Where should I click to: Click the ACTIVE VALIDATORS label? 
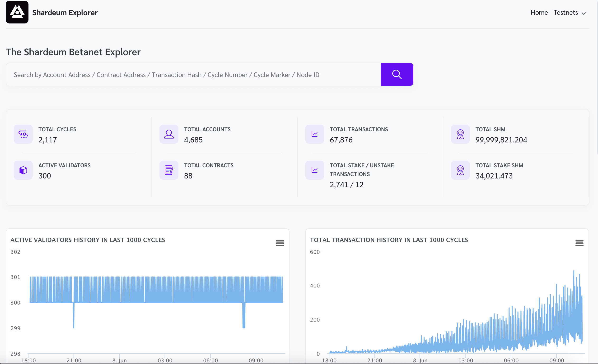65,165
